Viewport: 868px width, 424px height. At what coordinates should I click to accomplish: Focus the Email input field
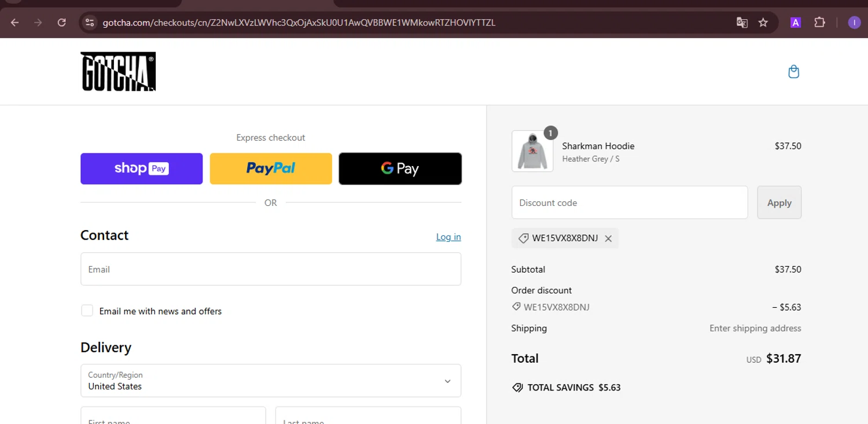click(271, 269)
